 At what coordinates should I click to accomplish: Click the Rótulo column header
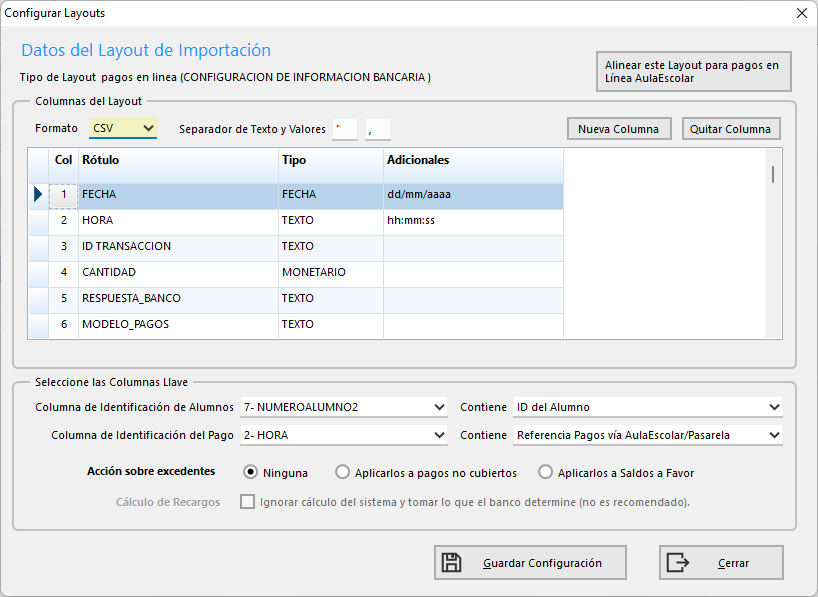178,160
